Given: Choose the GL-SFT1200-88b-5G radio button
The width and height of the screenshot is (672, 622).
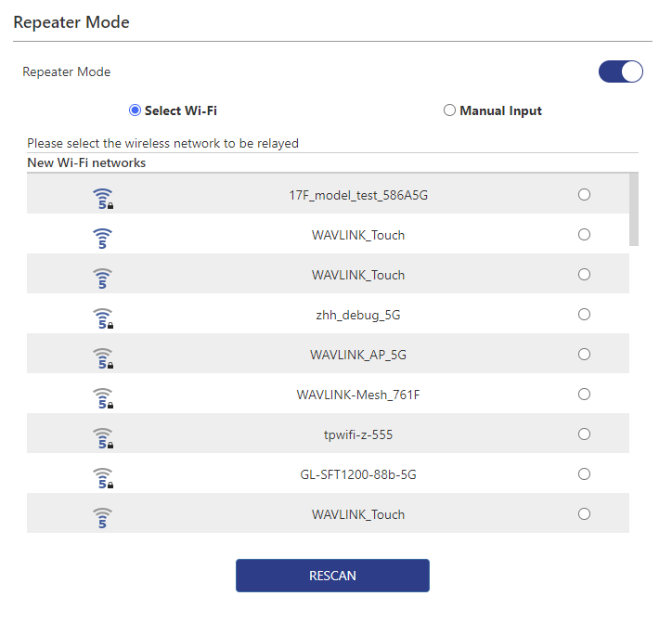Looking at the screenshot, I should pos(584,474).
